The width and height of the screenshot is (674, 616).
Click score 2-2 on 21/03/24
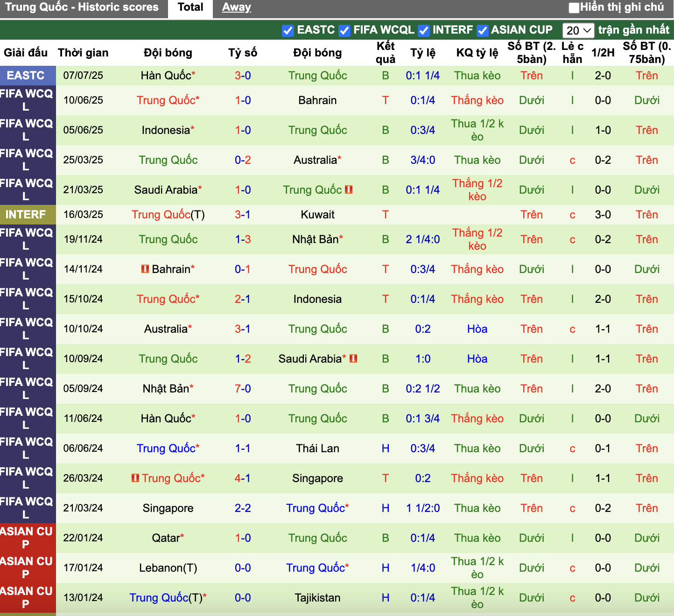point(243,508)
